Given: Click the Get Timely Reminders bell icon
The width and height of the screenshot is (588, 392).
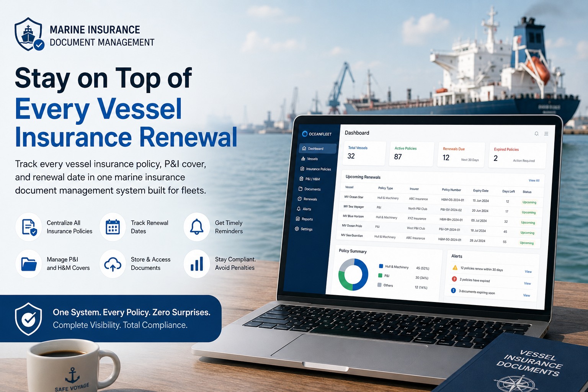Looking at the screenshot, I should point(197,227).
